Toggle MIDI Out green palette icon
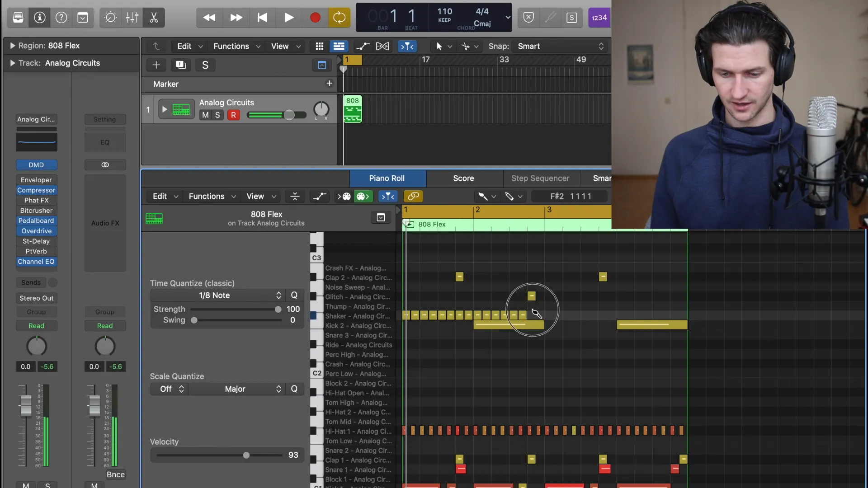Viewport: 868px width, 488px height. coord(363,196)
